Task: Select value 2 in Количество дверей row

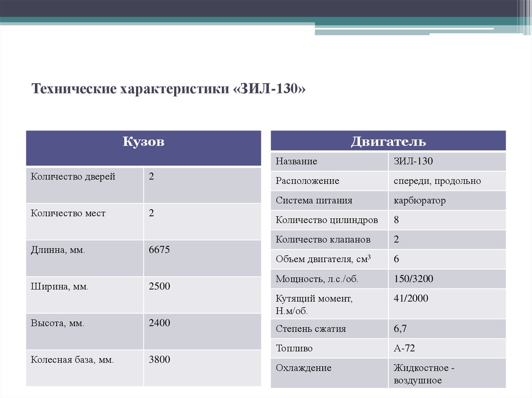Action: coord(151,176)
